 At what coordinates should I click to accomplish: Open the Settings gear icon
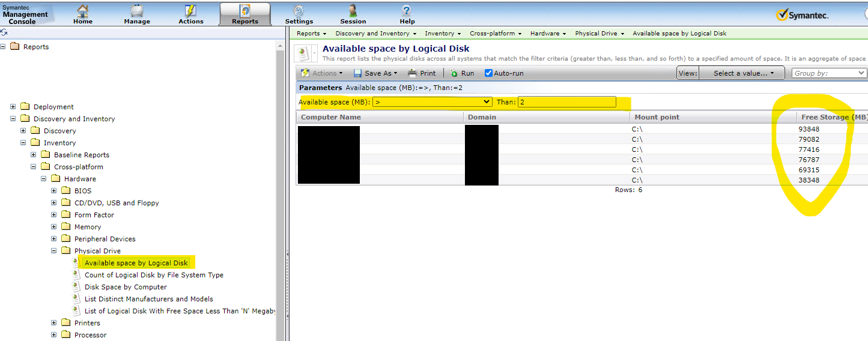pos(299,11)
